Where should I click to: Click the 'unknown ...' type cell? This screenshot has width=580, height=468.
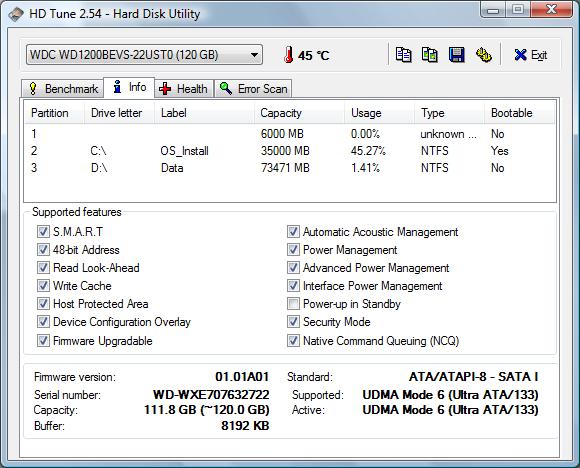coord(448,134)
